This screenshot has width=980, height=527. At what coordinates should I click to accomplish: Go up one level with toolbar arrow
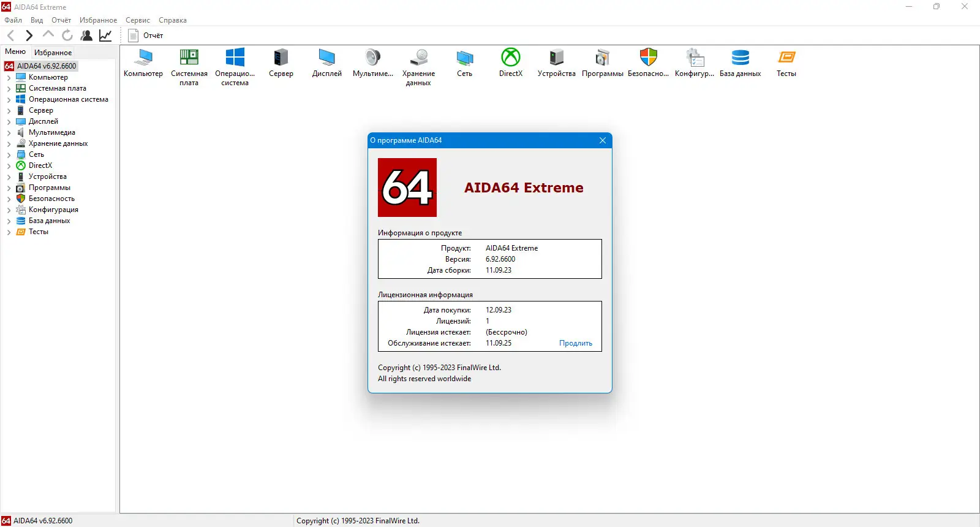(48, 35)
